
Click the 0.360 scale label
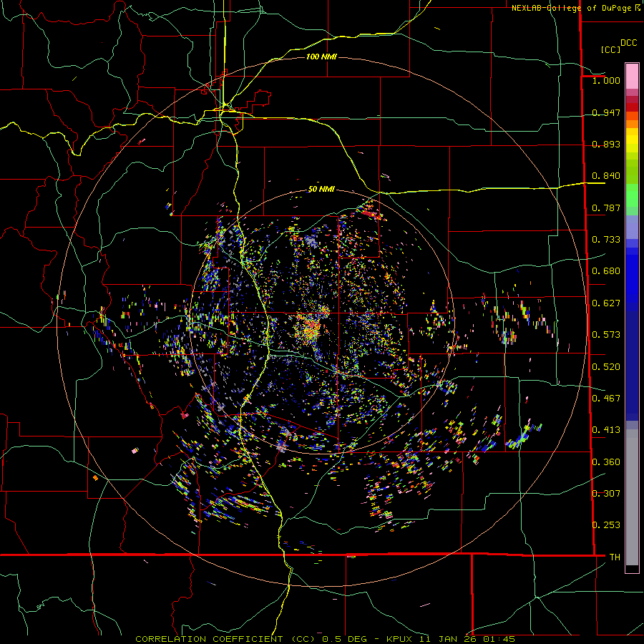pyautogui.click(x=606, y=462)
